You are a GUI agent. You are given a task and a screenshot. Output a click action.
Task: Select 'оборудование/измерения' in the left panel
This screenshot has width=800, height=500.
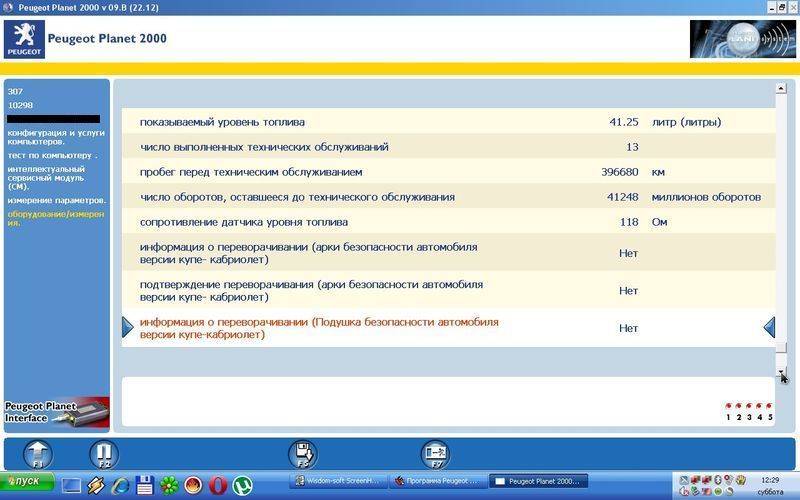pyautogui.click(x=54, y=219)
